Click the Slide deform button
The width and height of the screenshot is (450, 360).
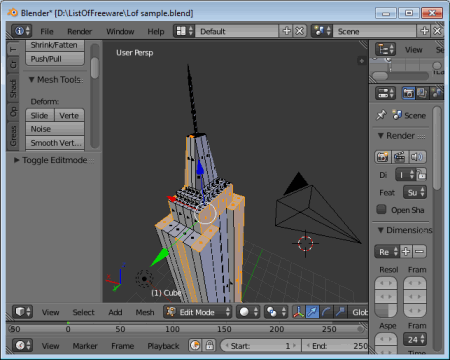pyautogui.click(x=40, y=115)
